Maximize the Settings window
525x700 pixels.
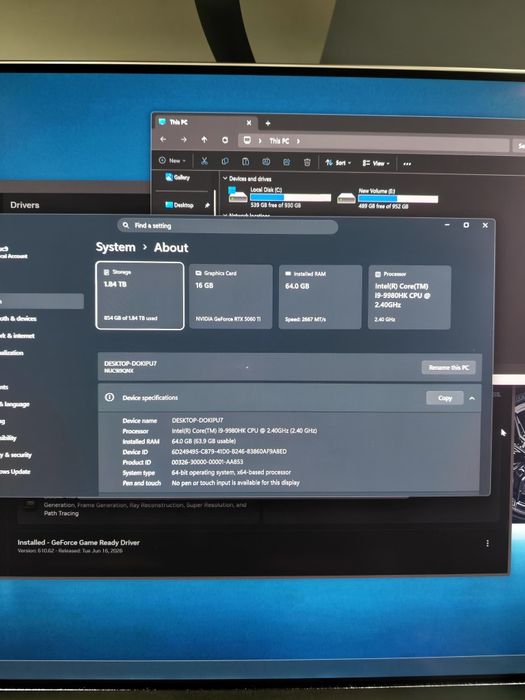tap(466, 225)
